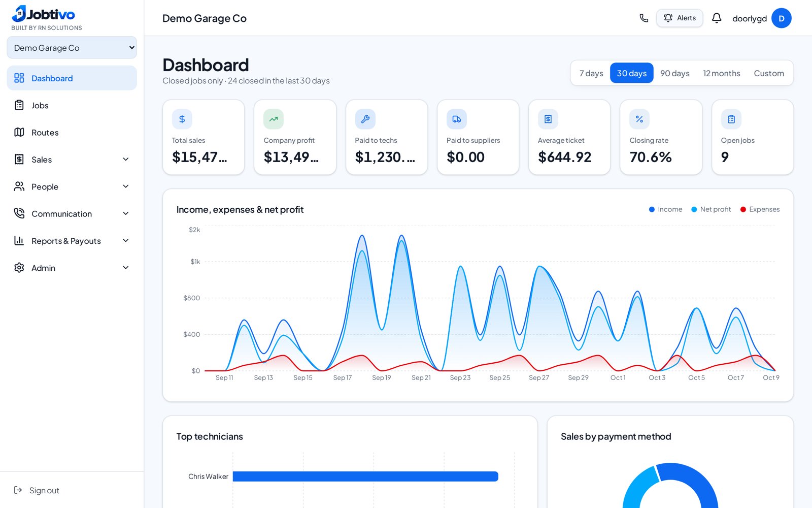Image resolution: width=812 pixels, height=508 pixels.
Task: Expand the Sales menu chevron
Action: coord(126,160)
